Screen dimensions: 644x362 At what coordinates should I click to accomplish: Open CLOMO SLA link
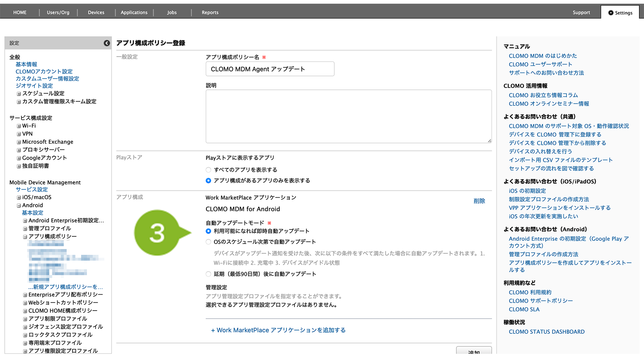coord(524,310)
